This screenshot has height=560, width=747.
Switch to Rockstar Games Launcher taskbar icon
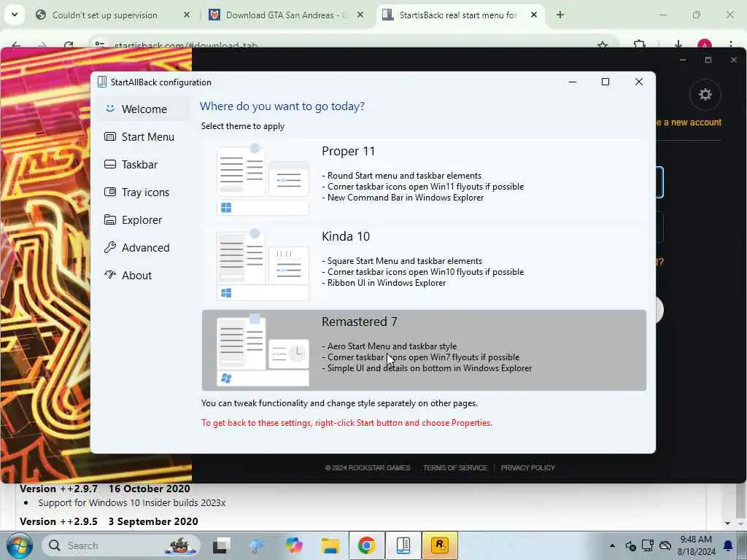point(440,545)
